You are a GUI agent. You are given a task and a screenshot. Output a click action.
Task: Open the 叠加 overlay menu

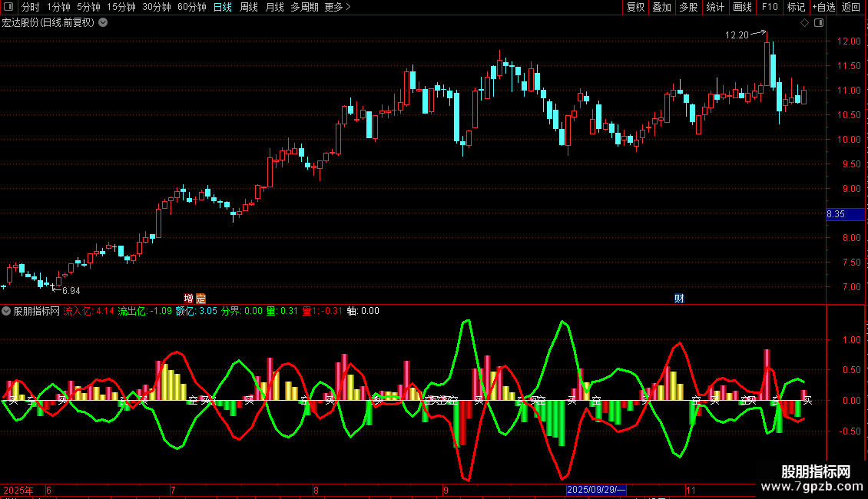point(661,8)
